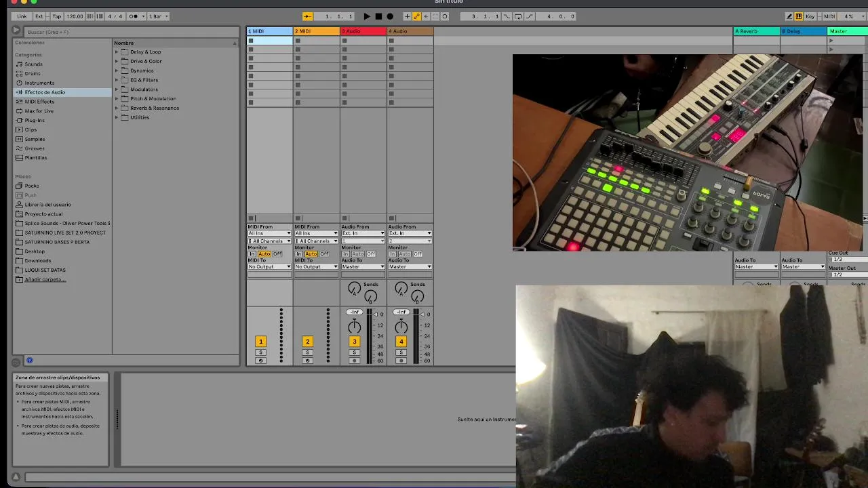
Task: Click the Punch-Out switch icon
Action: click(x=529, y=16)
